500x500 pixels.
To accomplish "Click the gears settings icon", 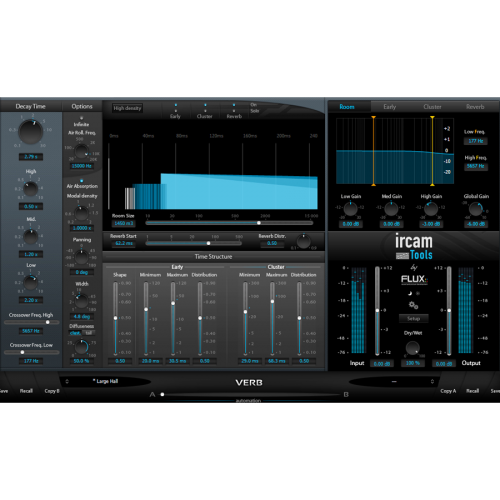I will (x=413, y=305).
